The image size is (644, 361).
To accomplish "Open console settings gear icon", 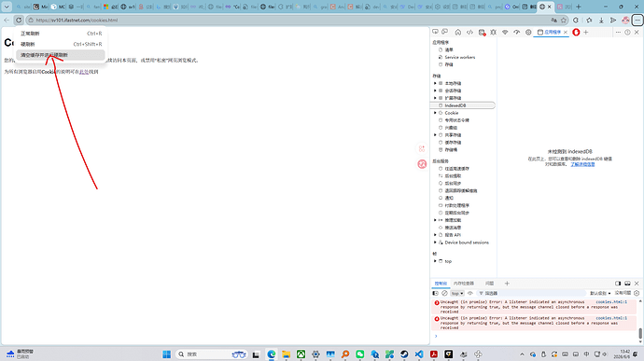I will pyautogui.click(x=637, y=293).
